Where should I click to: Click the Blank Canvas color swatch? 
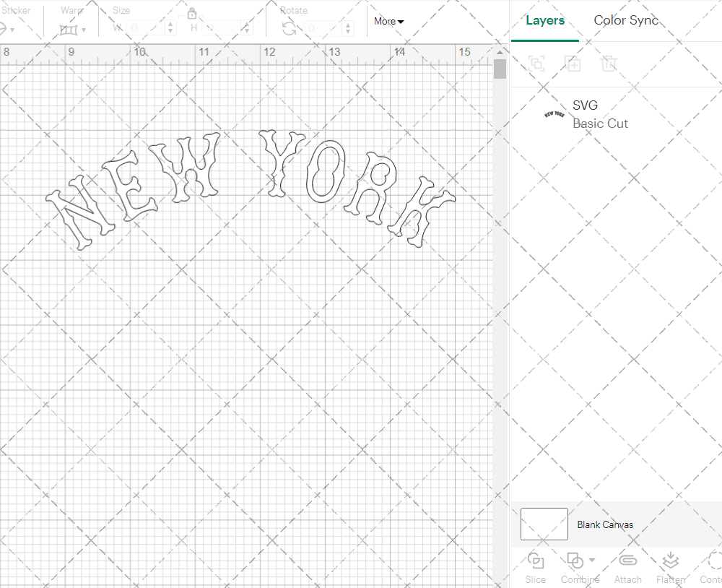click(544, 524)
